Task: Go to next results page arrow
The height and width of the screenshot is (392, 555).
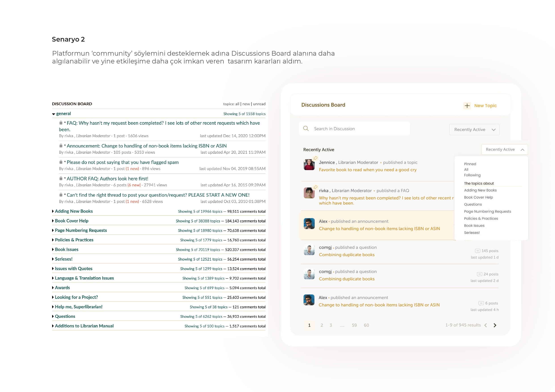Action: (495, 325)
